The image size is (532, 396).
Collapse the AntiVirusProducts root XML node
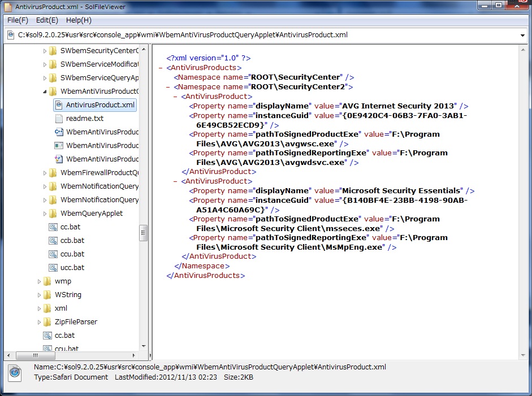(161, 68)
